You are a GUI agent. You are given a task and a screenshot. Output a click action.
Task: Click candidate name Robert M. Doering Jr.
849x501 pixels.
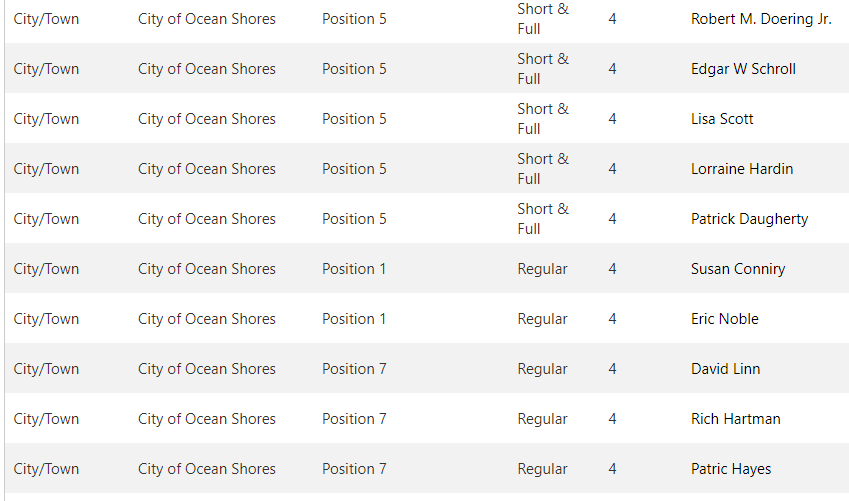tap(760, 19)
